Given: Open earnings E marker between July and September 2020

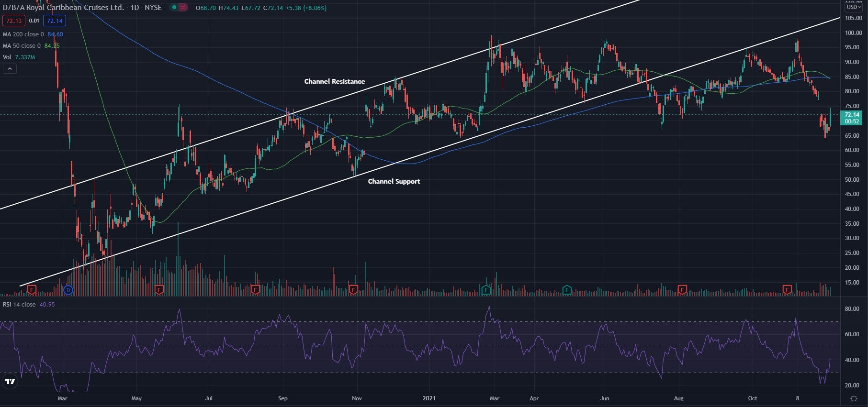Looking at the screenshot, I should 255,290.
